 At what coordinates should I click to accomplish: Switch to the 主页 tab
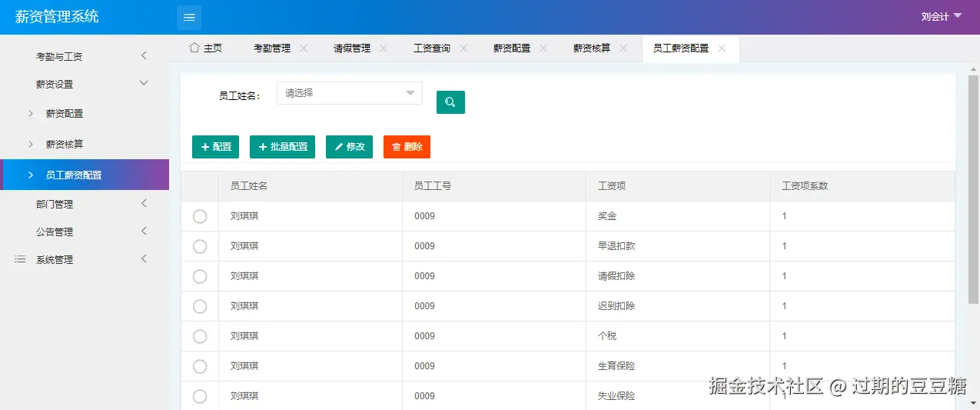pyautogui.click(x=206, y=48)
